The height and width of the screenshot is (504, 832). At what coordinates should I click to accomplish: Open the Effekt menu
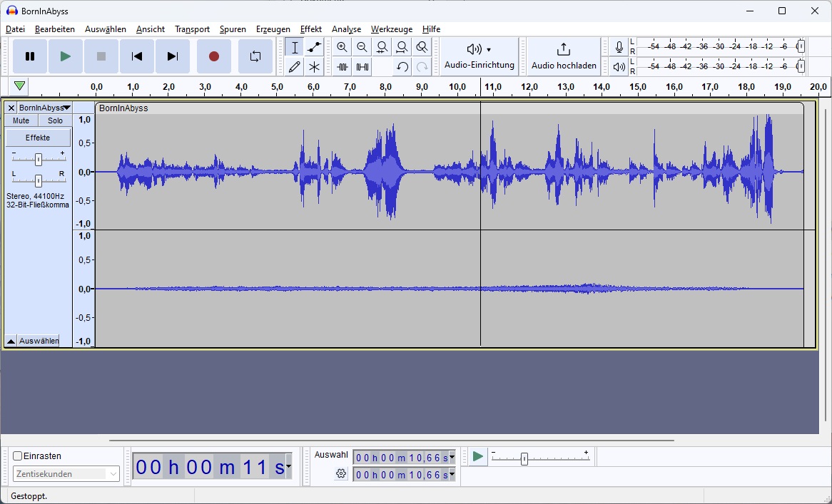click(x=311, y=29)
